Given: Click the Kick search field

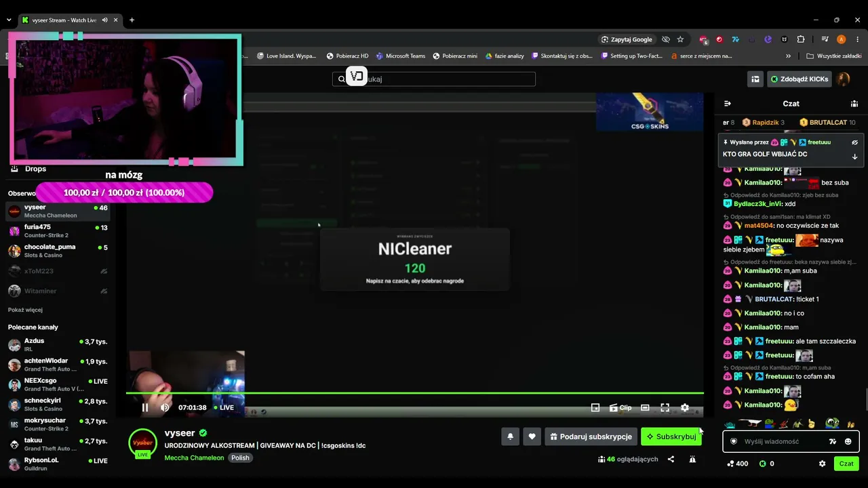Looking at the screenshot, I should tap(434, 79).
